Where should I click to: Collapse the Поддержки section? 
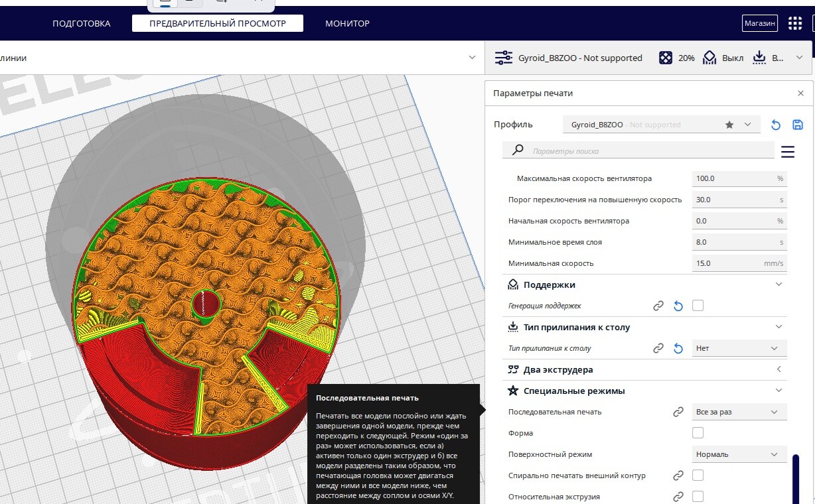point(779,284)
